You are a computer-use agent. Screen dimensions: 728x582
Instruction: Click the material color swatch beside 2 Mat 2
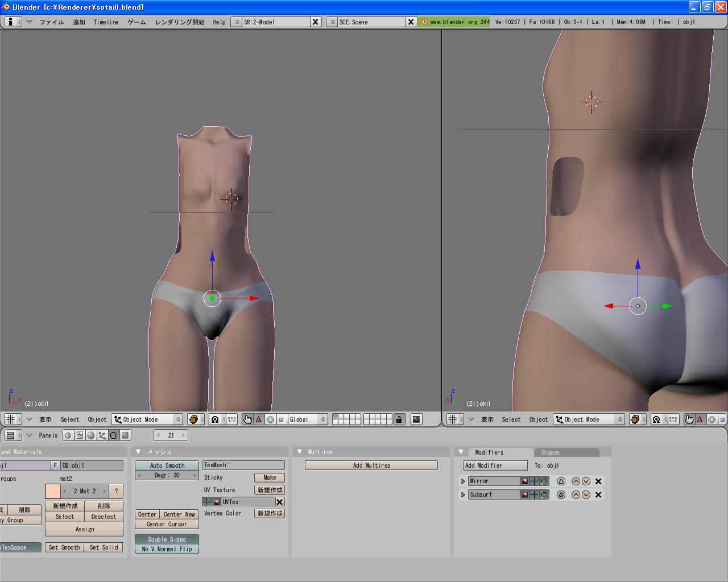click(x=53, y=491)
